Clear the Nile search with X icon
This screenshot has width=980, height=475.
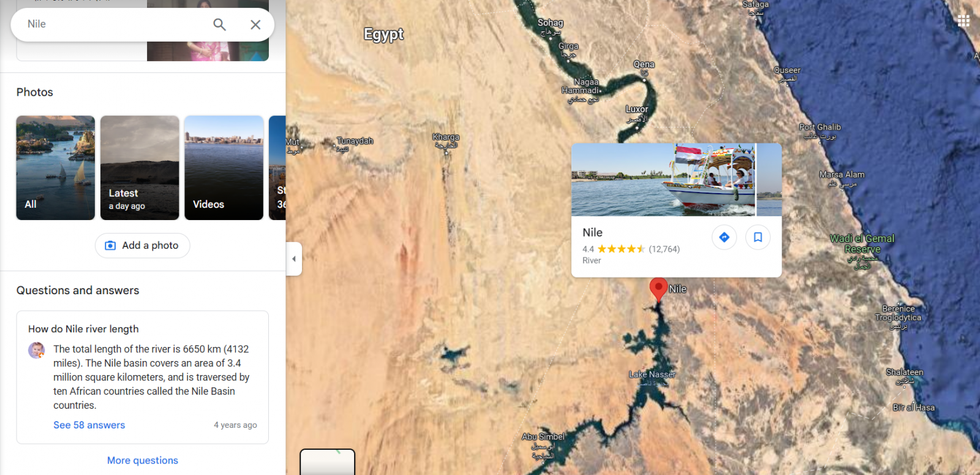[255, 25]
